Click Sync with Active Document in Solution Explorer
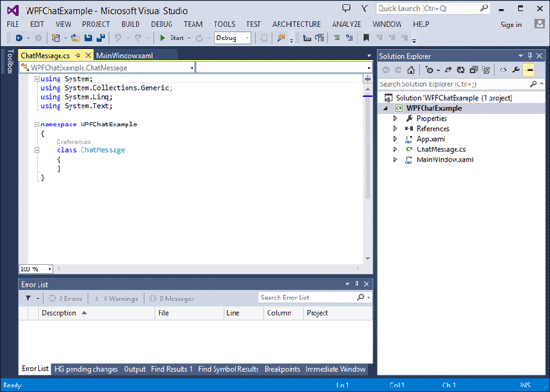The image size is (550, 392). coord(448,70)
